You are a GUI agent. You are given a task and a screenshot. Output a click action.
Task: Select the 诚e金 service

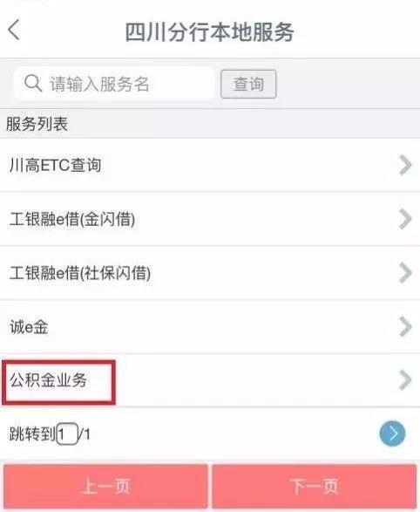click(210, 327)
